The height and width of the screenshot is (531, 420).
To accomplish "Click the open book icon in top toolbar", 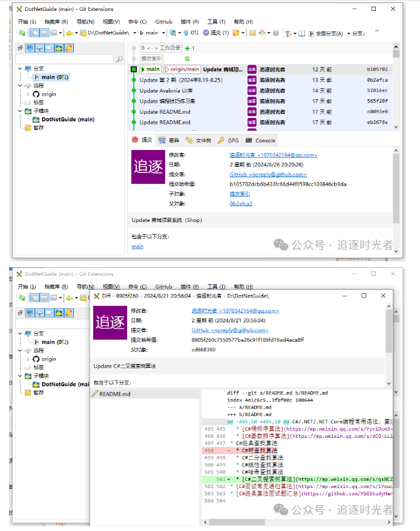I will [302, 33].
